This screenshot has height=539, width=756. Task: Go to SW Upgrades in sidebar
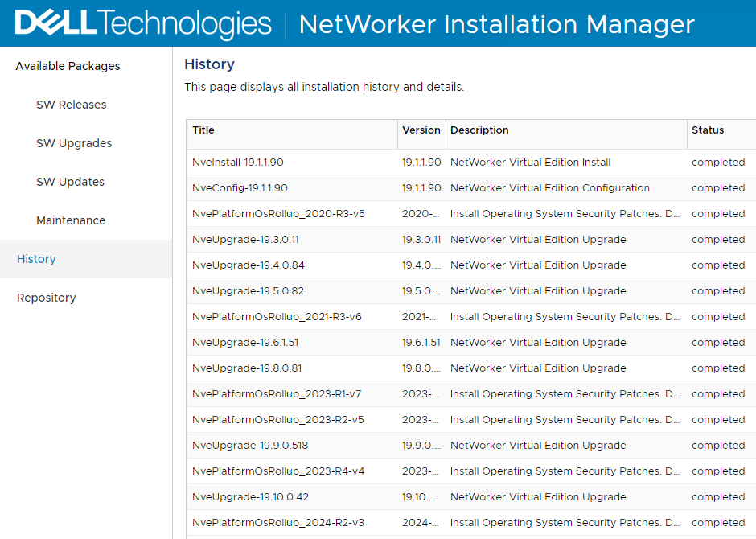pos(74,143)
